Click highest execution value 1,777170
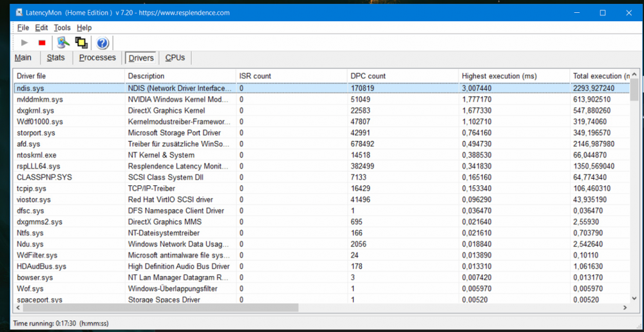This screenshot has width=644, height=332. pos(477,99)
